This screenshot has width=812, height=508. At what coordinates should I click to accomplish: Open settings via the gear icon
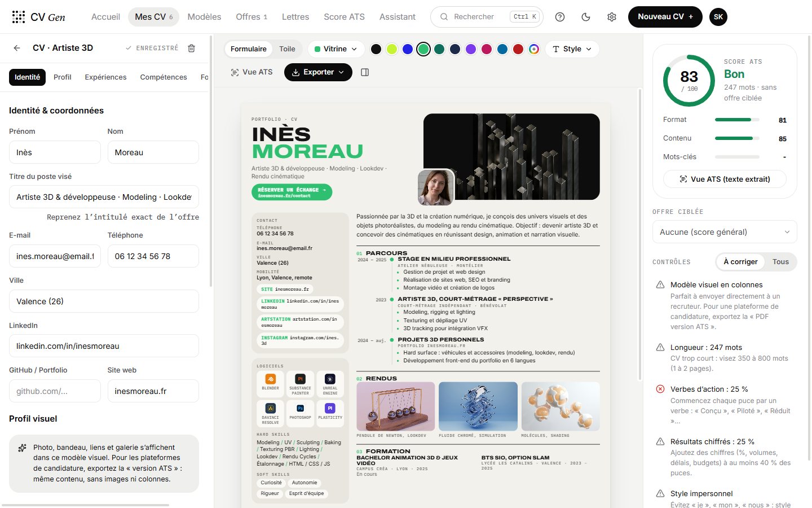click(612, 17)
